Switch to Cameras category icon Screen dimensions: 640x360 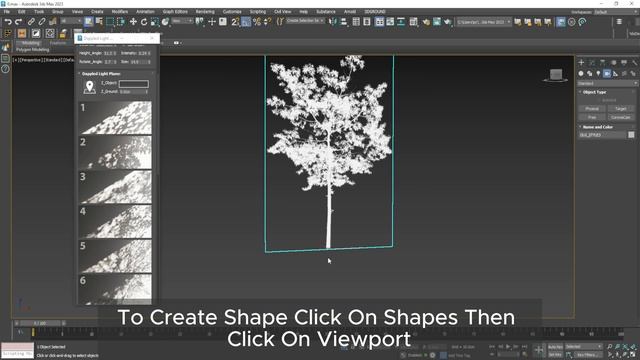pos(607,73)
